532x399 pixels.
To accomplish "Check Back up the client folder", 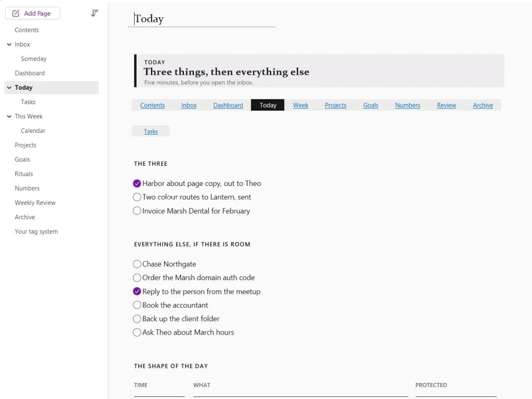I will (x=137, y=318).
